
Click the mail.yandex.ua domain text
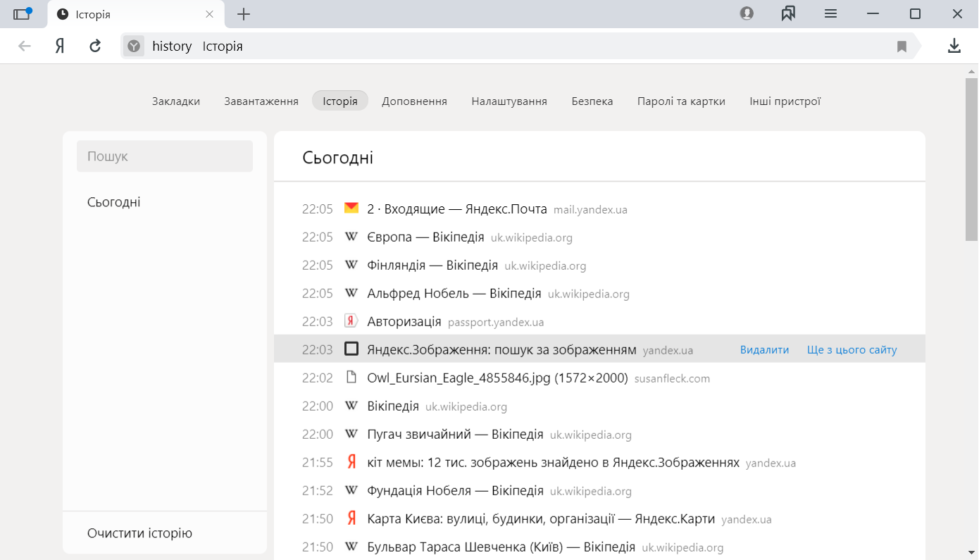point(590,210)
